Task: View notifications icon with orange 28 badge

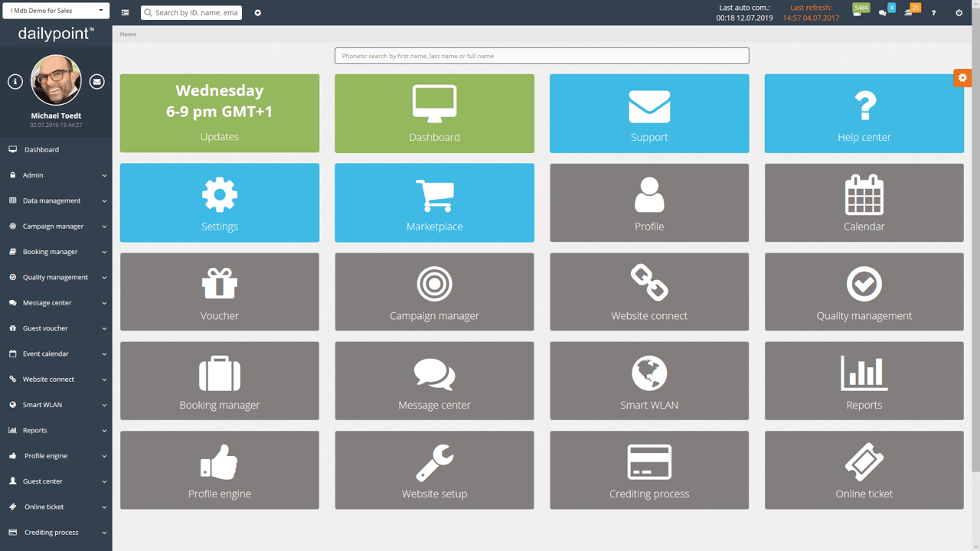Action: pos(910,12)
